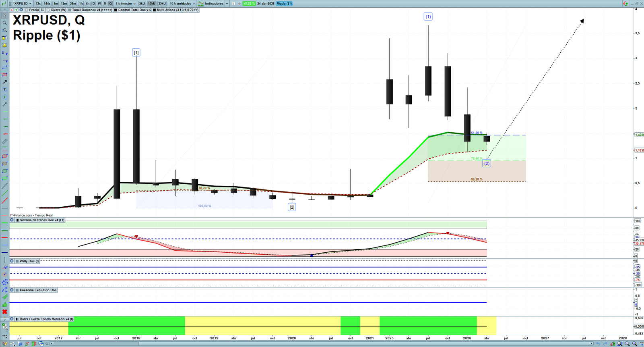Click the IT-Finance.com - Tiempo Real text
This screenshot has width=644, height=347.
click(31, 215)
